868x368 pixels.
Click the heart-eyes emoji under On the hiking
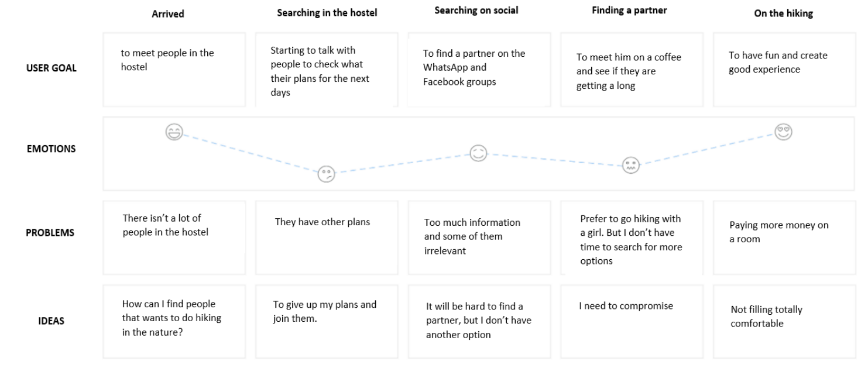pyautogui.click(x=783, y=132)
